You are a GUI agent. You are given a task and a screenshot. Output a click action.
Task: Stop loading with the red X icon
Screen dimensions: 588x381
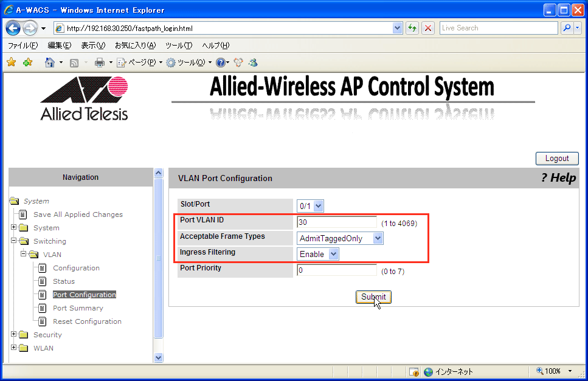pos(428,28)
